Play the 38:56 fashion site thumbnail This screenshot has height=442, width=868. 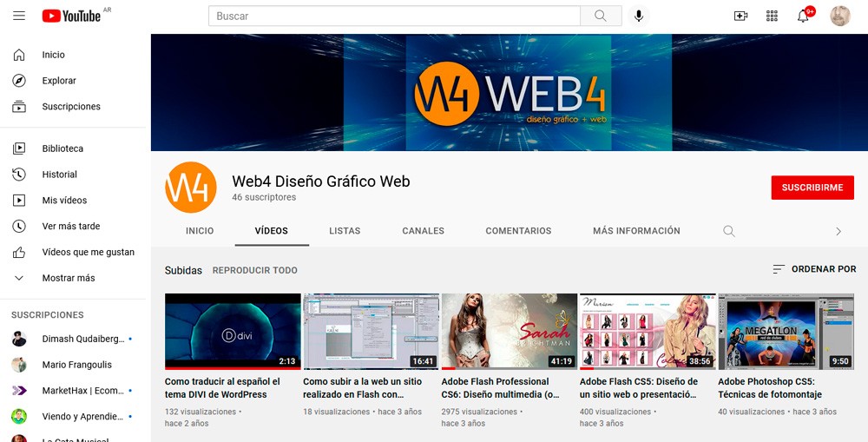tap(648, 331)
